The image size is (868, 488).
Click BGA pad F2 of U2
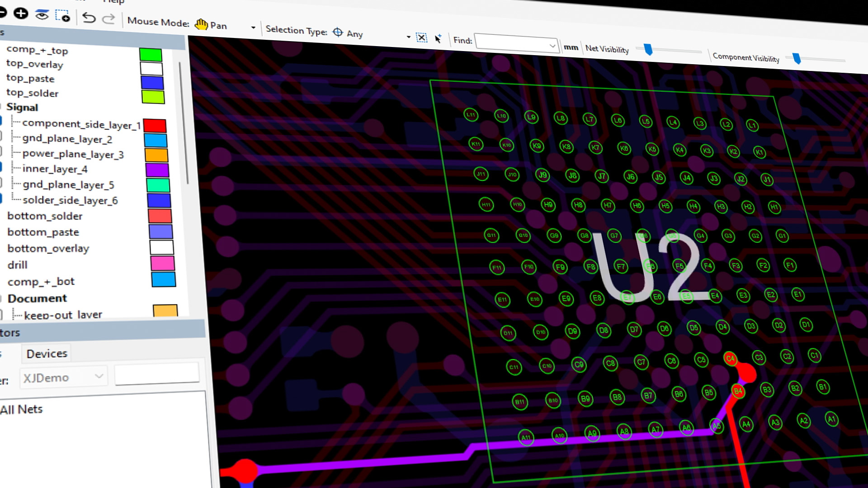coord(763,265)
